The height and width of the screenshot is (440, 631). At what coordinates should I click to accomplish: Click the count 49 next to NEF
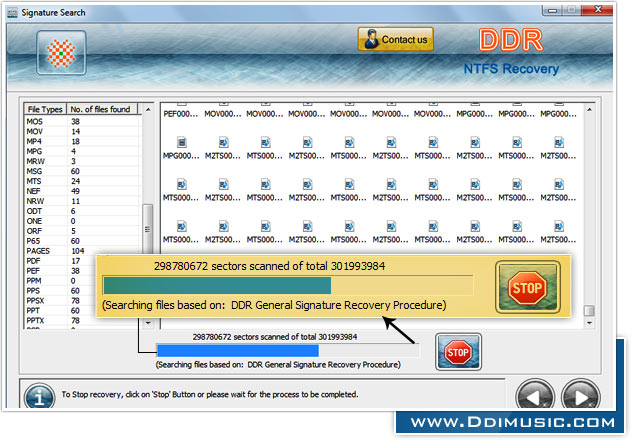click(x=75, y=191)
